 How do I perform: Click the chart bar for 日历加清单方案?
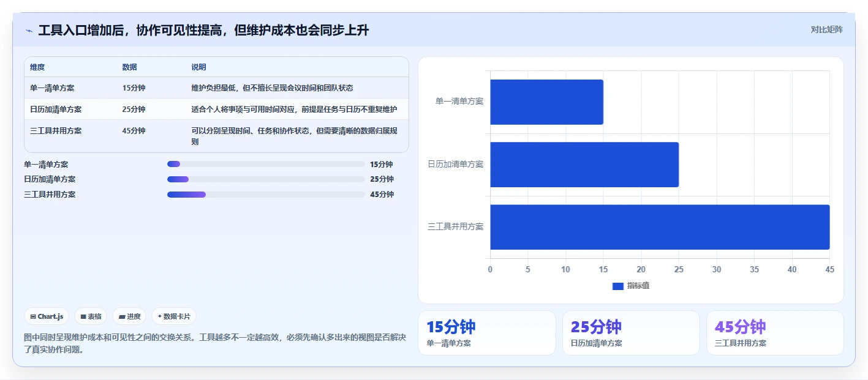[584, 165]
